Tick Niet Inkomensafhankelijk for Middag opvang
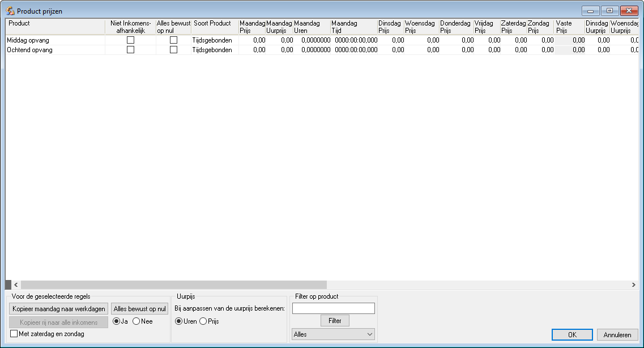 click(130, 40)
